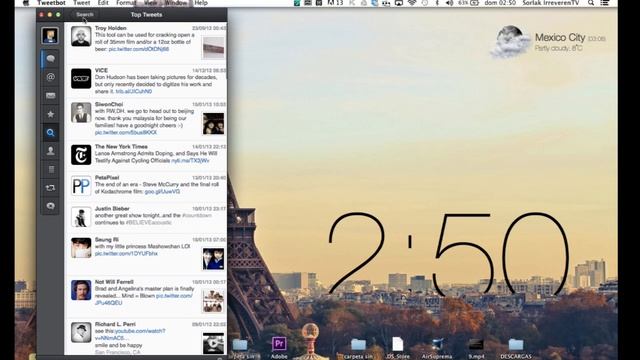Open pic.twitter.com link in Seung Ri's tweet
Image resolution: width=640 pixels, height=360 pixels.
126,253
